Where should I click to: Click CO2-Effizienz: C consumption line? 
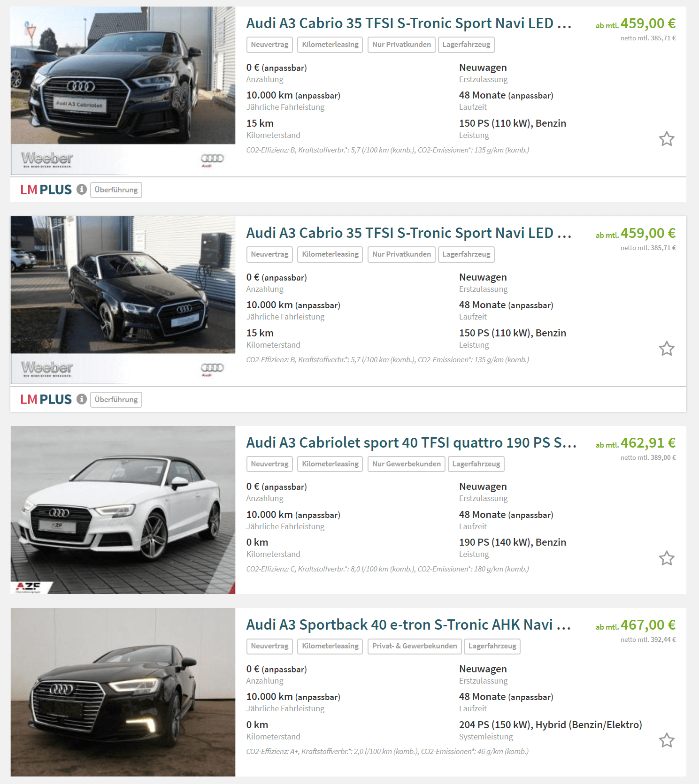tap(387, 569)
